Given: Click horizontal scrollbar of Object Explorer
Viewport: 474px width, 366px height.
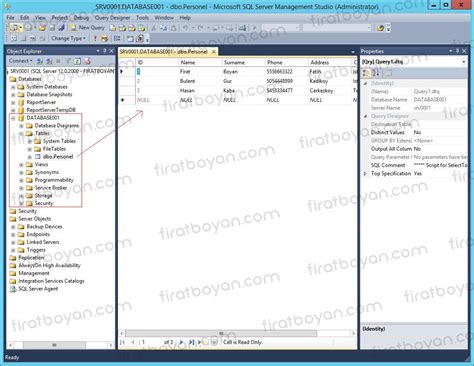Looking at the screenshot, I should pyautogui.click(x=54, y=345).
